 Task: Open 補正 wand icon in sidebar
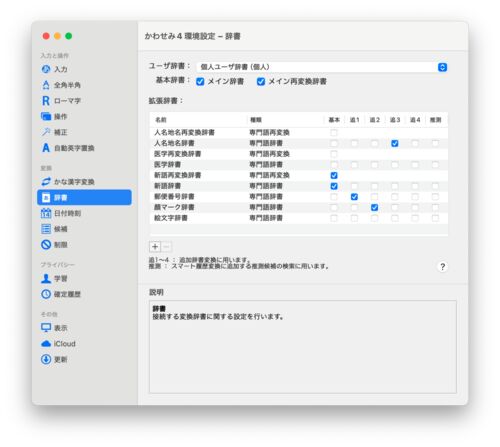46,132
